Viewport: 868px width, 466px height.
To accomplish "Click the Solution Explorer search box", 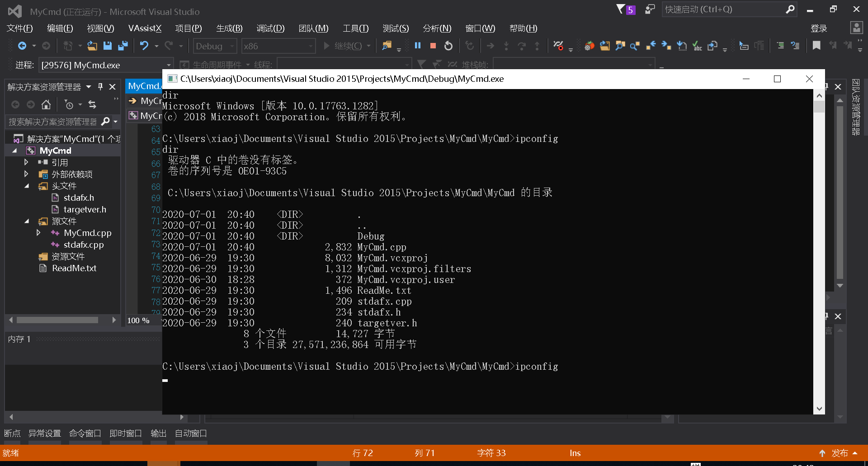I will pos(53,122).
